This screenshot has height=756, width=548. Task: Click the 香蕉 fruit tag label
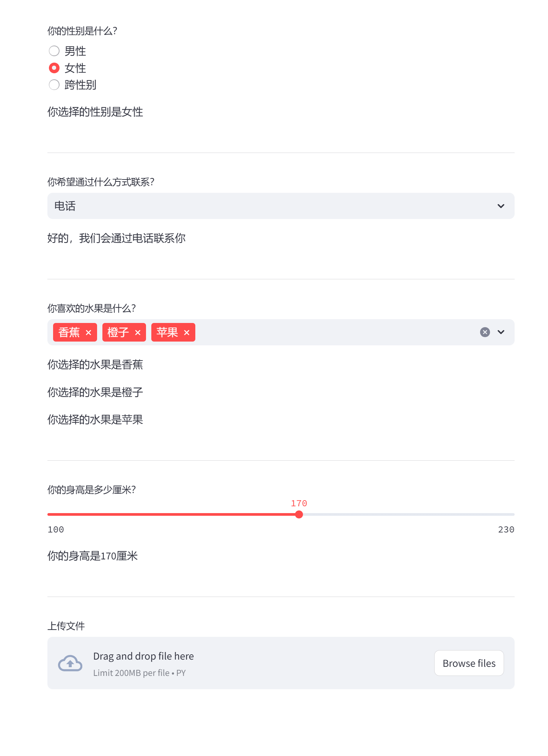pyautogui.click(x=69, y=332)
